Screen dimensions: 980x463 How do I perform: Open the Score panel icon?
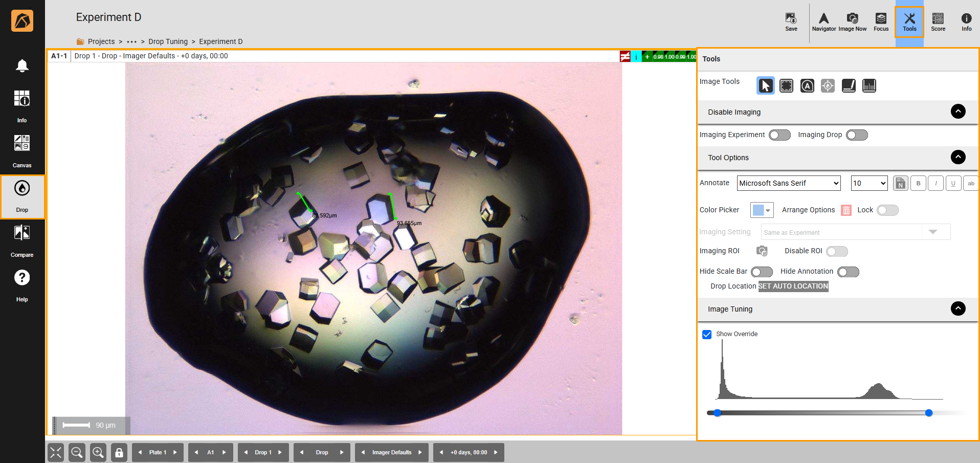(x=938, y=21)
